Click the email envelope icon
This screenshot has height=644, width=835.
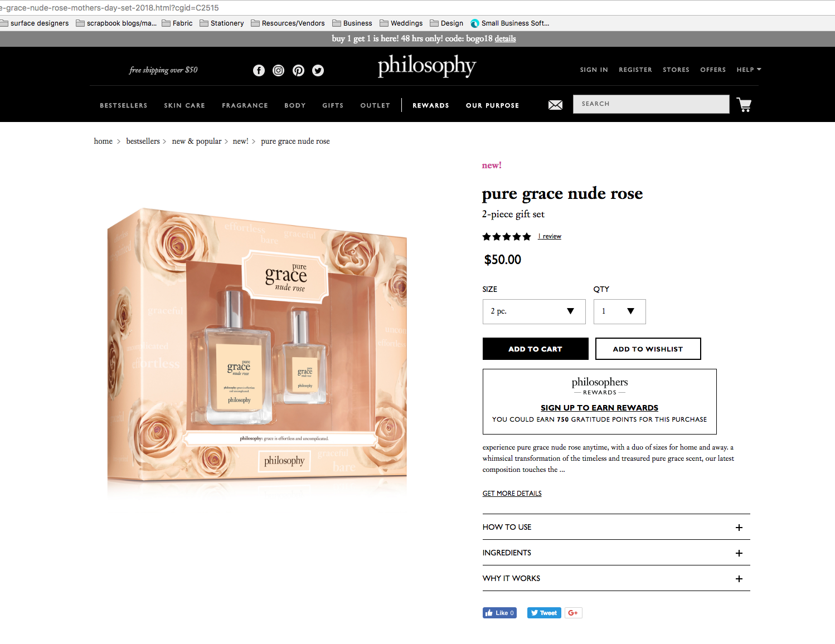click(556, 105)
